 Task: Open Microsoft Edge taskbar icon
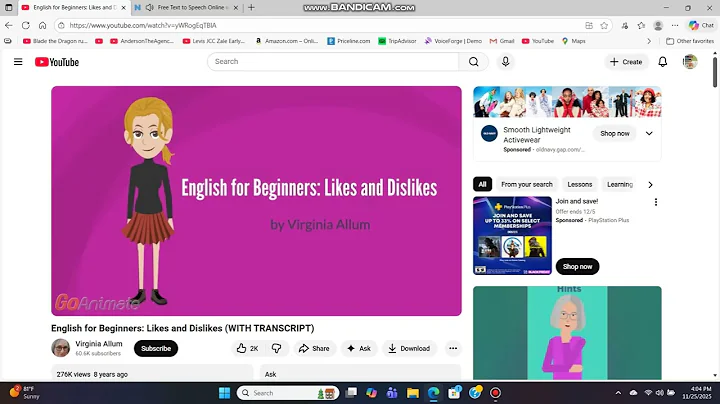[433, 393]
